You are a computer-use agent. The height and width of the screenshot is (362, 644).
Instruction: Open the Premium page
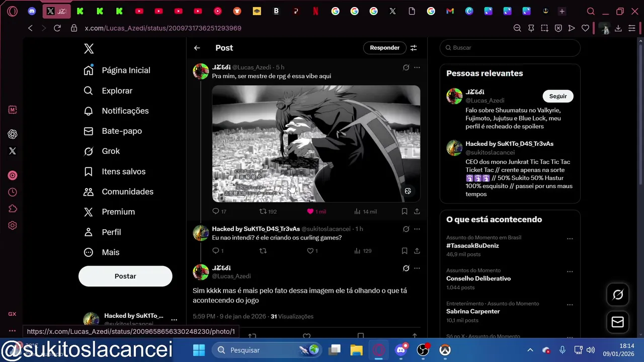click(x=109, y=212)
